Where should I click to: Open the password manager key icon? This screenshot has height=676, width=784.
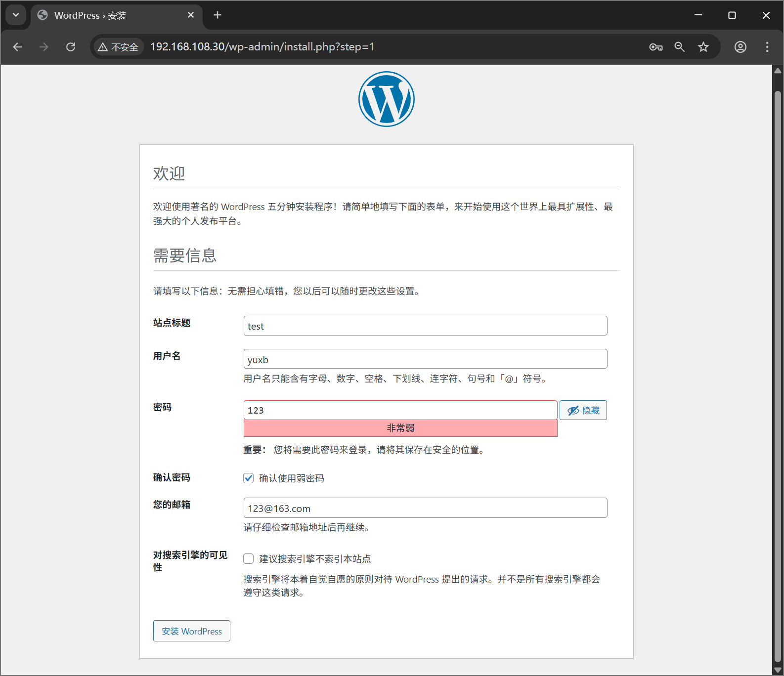pos(656,47)
